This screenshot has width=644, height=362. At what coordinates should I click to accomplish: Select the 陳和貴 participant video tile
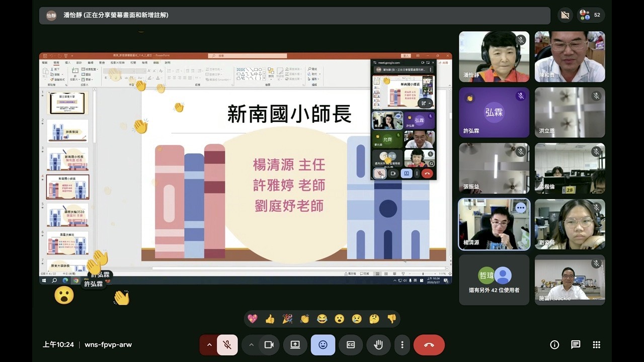pyautogui.click(x=570, y=56)
